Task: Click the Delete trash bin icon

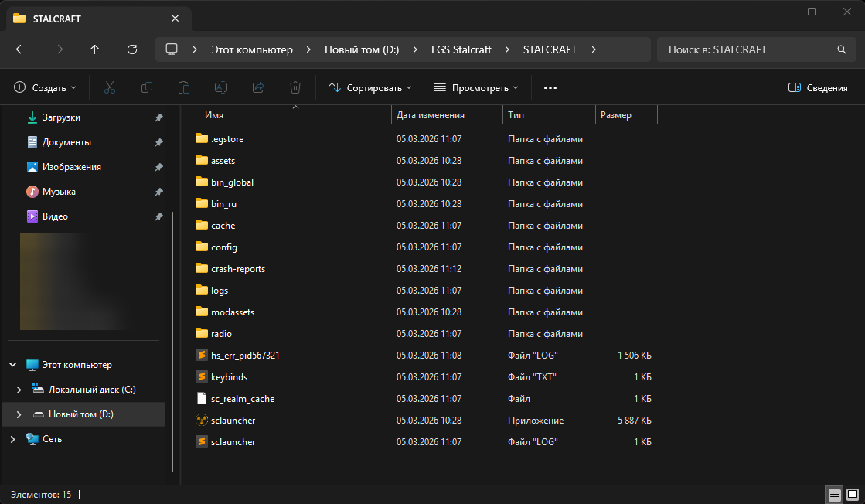Action: pyautogui.click(x=295, y=88)
